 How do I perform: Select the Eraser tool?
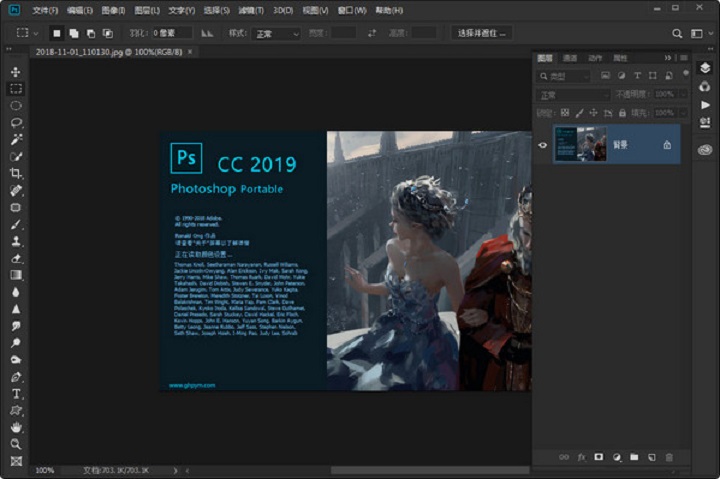pyautogui.click(x=16, y=258)
